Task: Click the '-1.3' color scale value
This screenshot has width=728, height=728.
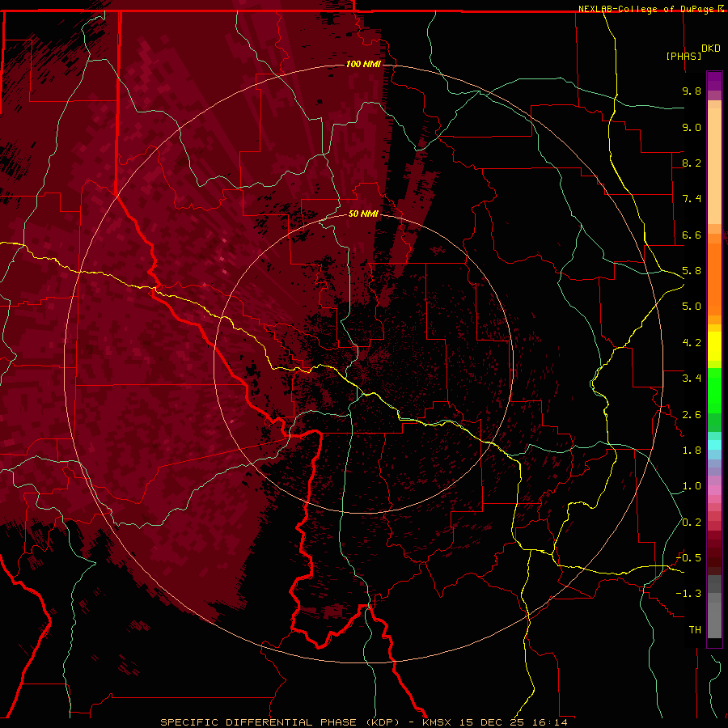Action: [x=688, y=594]
